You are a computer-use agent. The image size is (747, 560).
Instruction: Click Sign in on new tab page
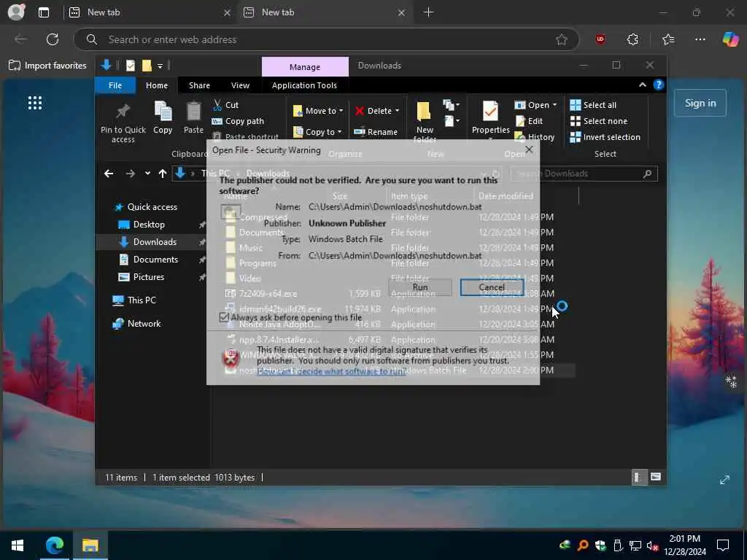tap(700, 103)
